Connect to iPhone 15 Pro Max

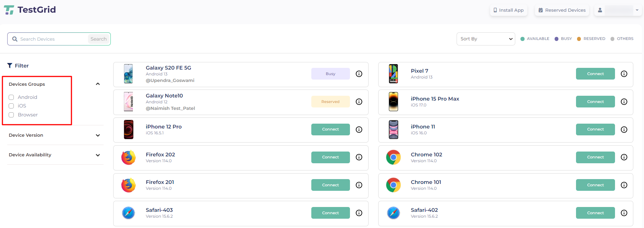tap(595, 102)
